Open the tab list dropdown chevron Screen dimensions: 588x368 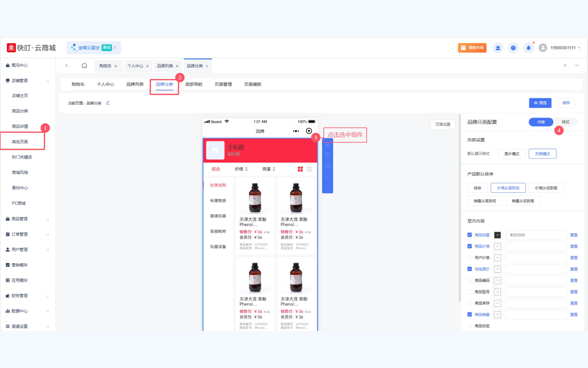(577, 65)
